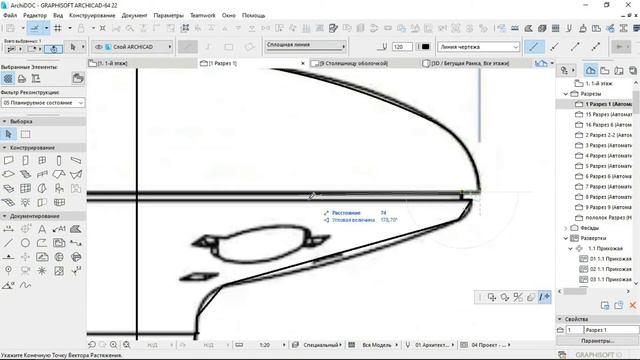Screen dimensions: 640x360
Task: Close the 1 Разрез 1 tab
Action: [303, 63]
